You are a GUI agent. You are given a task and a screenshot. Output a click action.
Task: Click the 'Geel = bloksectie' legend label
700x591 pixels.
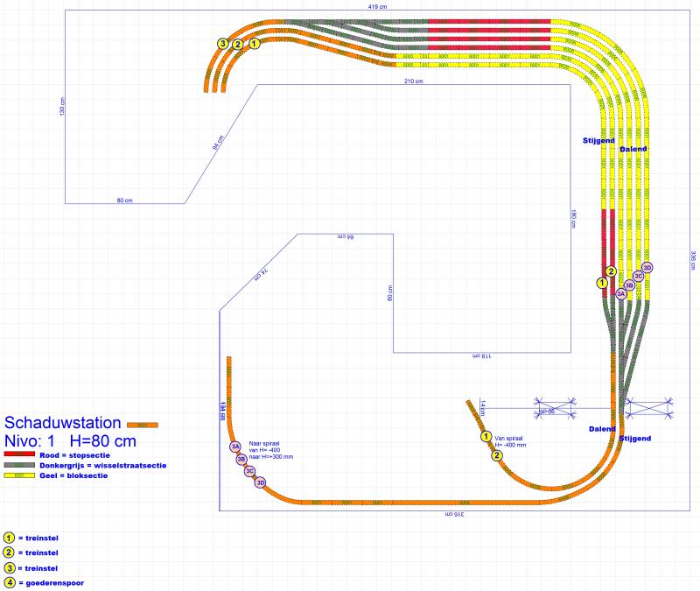pos(73,475)
